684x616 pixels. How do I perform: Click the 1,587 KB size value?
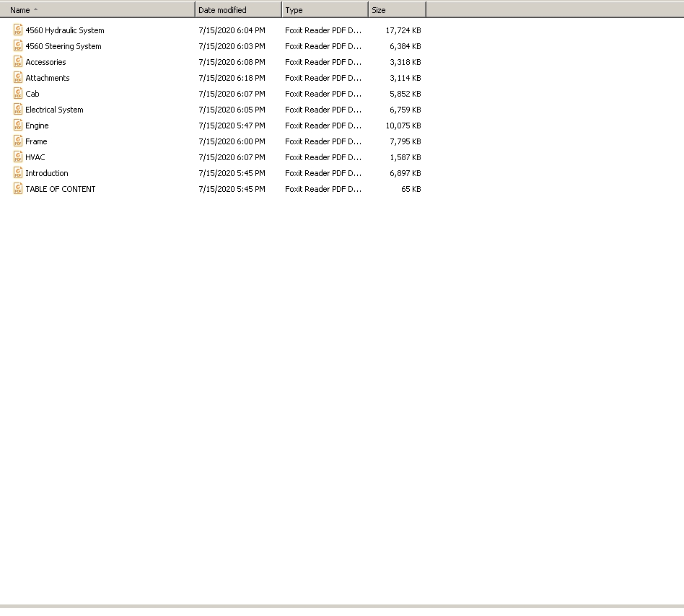(405, 157)
